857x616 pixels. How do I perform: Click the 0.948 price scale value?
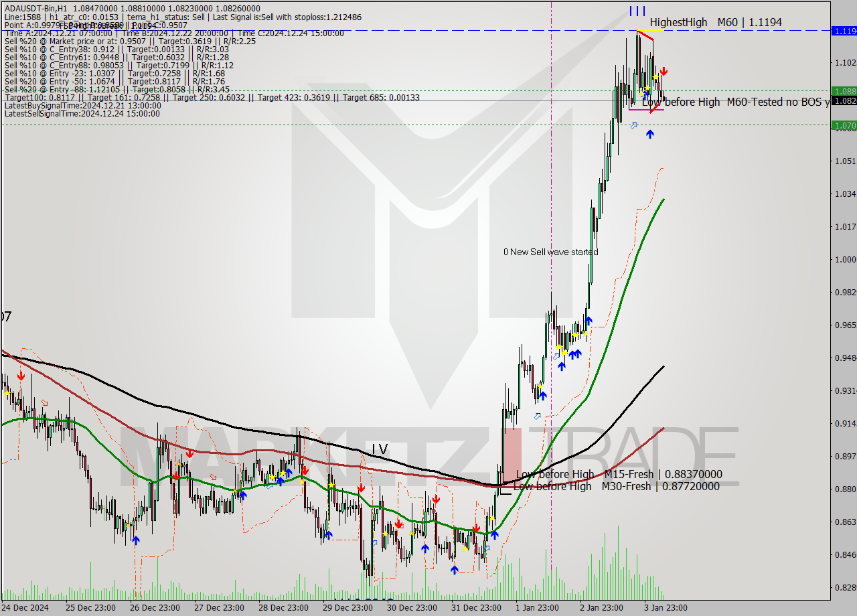tap(845, 358)
